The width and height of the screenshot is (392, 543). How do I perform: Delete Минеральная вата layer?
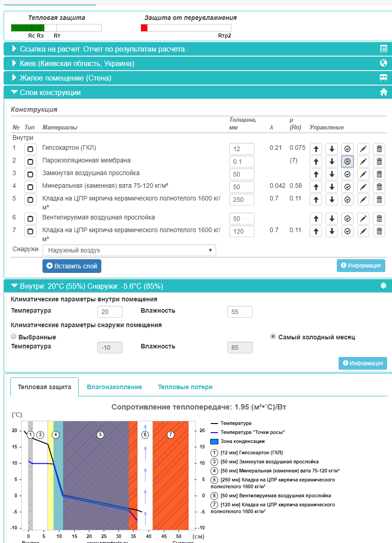(379, 186)
